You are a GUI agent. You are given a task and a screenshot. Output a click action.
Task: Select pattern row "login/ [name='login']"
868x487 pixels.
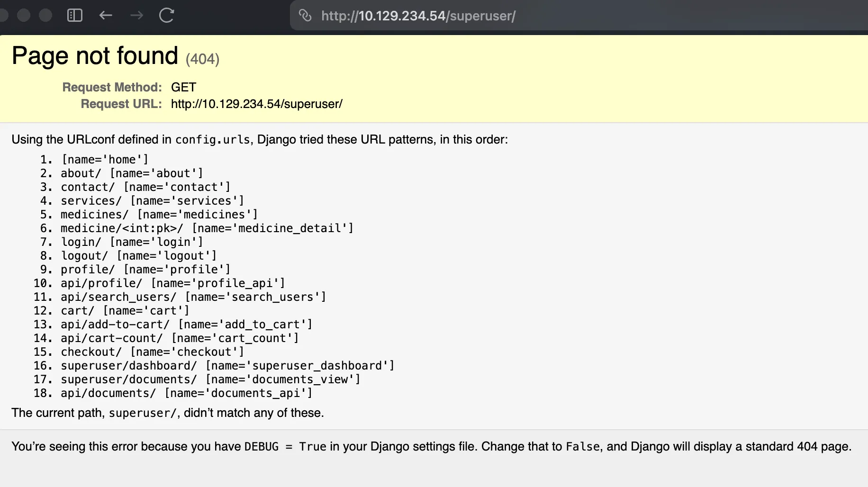132,242
